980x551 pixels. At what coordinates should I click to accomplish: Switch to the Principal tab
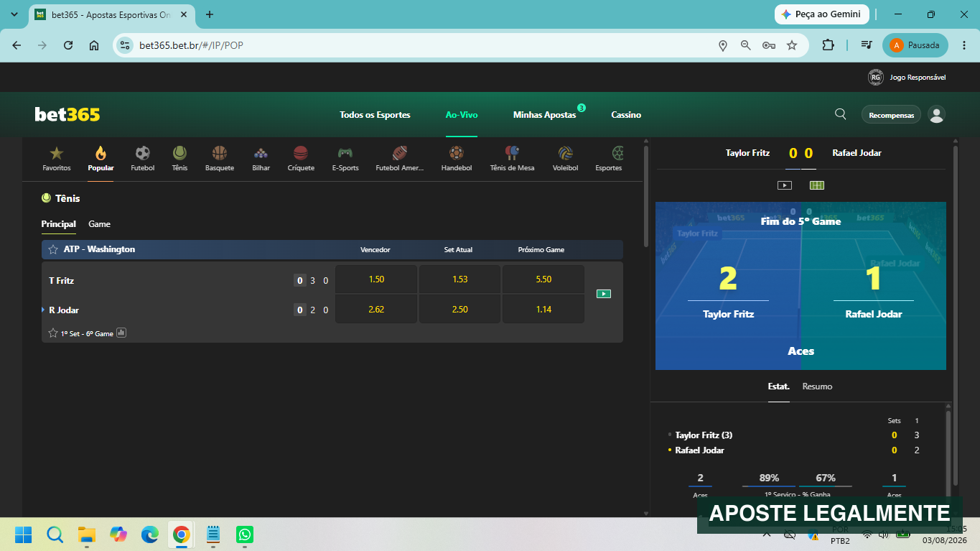tap(59, 224)
